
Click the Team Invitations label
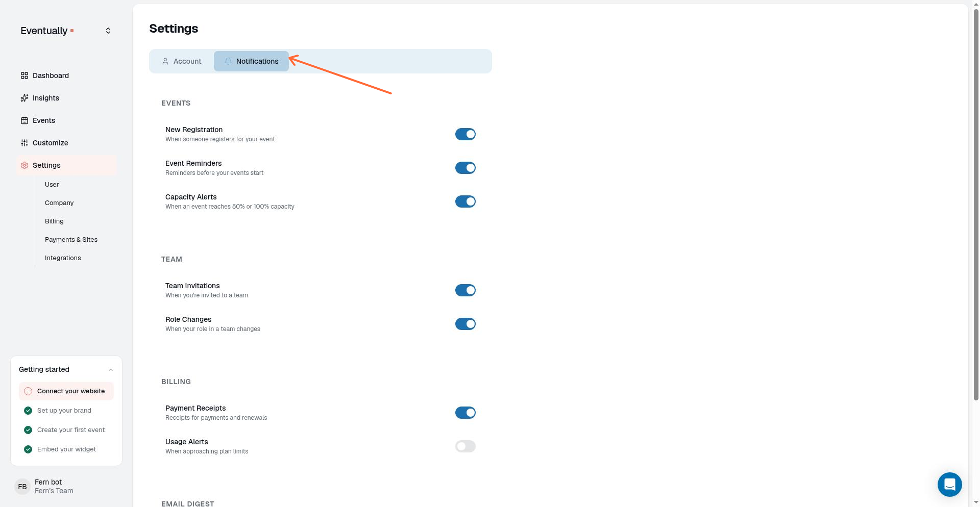192,286
